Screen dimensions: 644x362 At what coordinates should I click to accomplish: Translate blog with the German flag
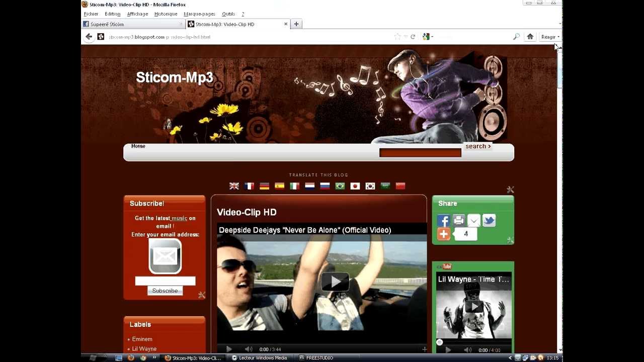pyautogui.click(x=264, y=186)
